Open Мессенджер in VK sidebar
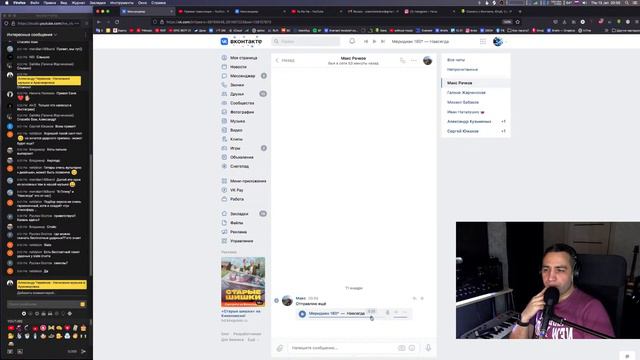Viewport: 640px width, 360px height. 242,76
